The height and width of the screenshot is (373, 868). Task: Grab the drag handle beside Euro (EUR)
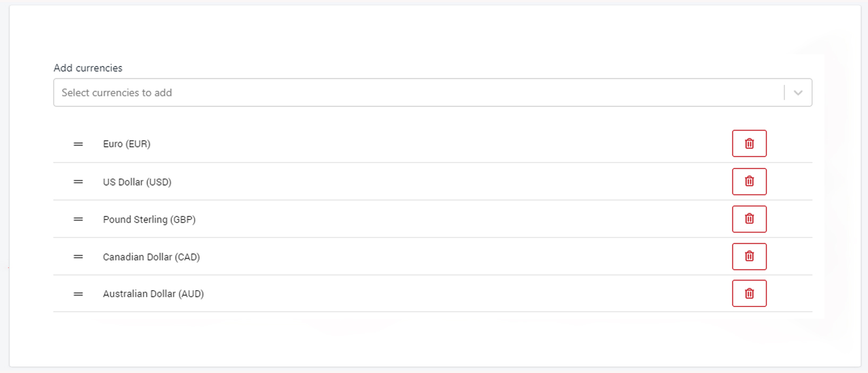coord(78,144)
